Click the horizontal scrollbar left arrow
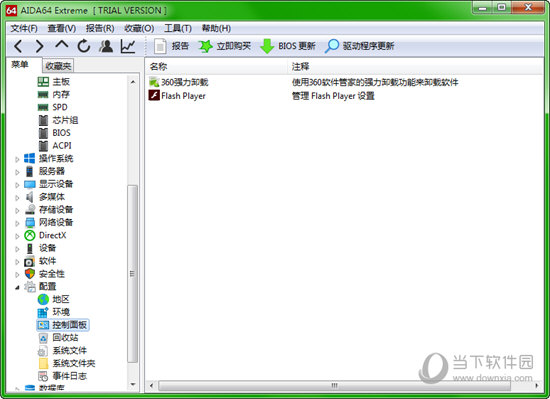 (x=151, y=386)
